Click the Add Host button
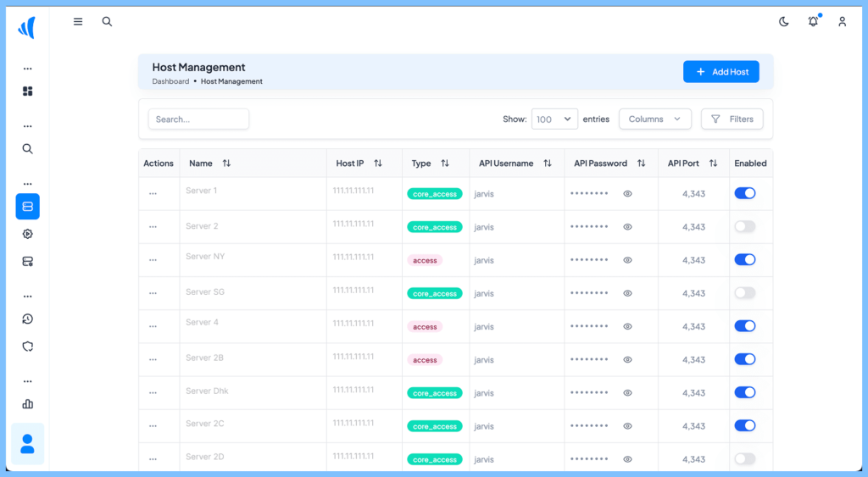The height and width of the screenshot is (477, 868). [721, 72]
